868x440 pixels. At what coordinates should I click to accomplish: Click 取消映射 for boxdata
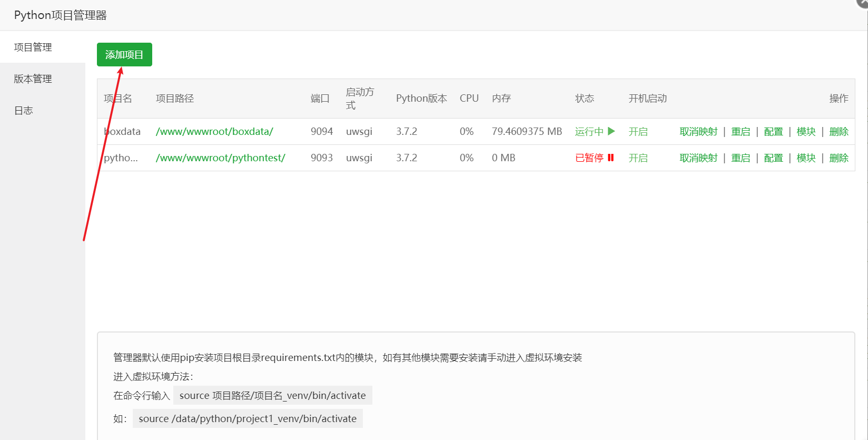[698, 132]
